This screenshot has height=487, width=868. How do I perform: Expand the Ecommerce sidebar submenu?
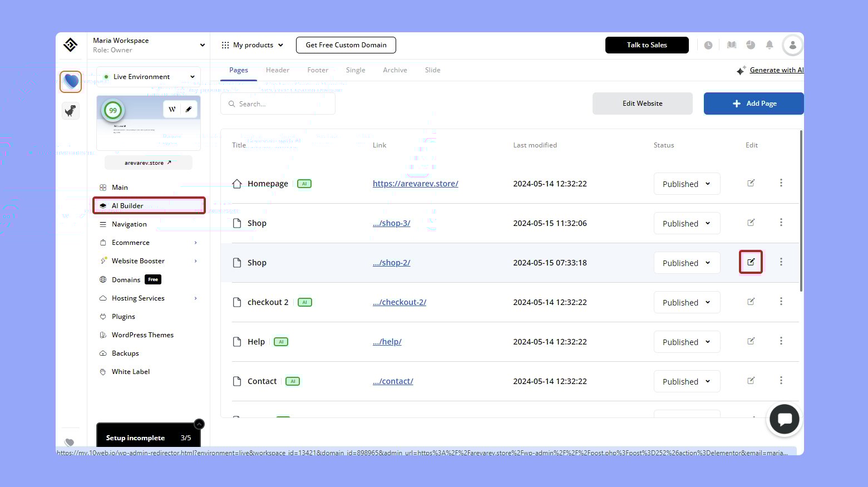pos(195,243)
